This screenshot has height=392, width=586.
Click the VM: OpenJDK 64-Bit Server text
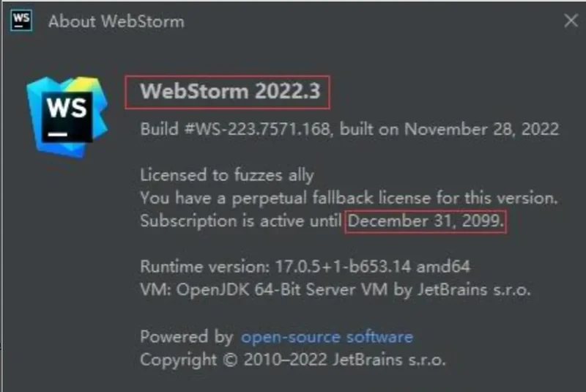click(248, 289)
